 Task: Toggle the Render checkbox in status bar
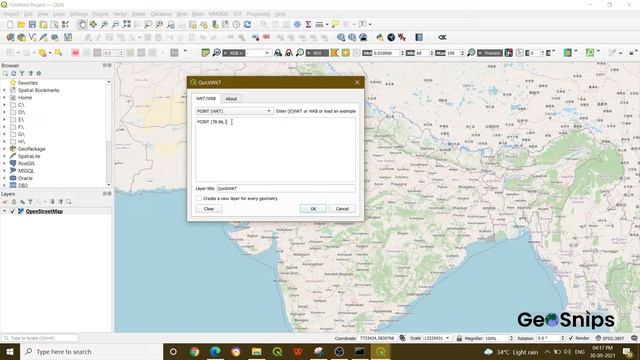pos(571,338)
